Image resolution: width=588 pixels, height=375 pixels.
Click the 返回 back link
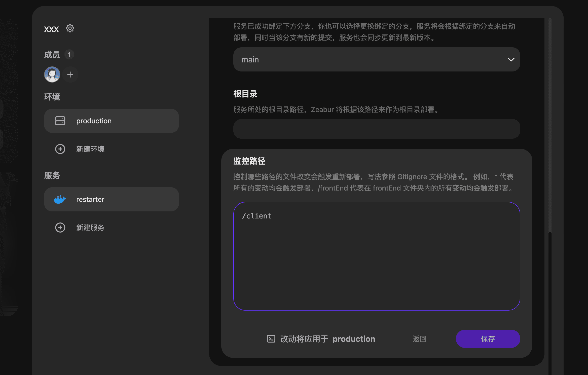(x=419, y=339)
